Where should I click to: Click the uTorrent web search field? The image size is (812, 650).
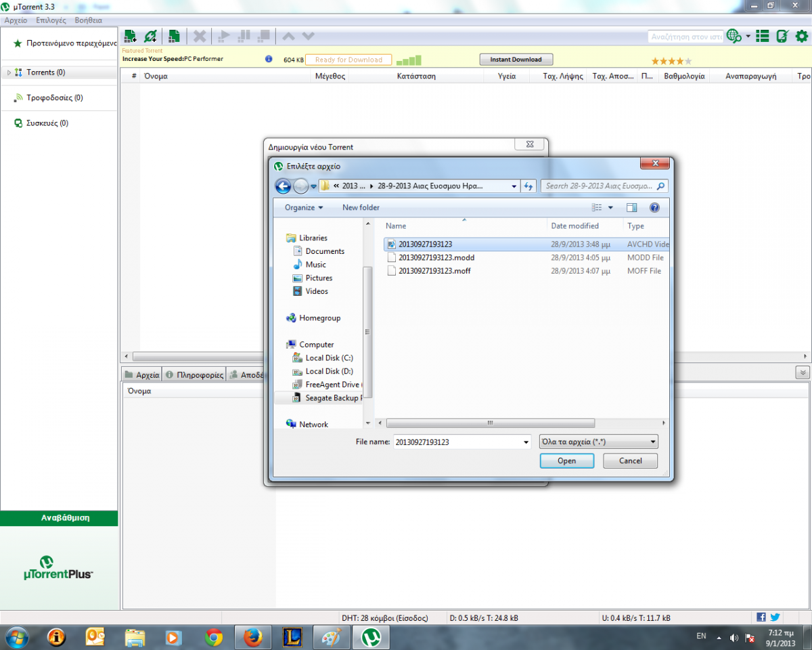pos(685,36)
